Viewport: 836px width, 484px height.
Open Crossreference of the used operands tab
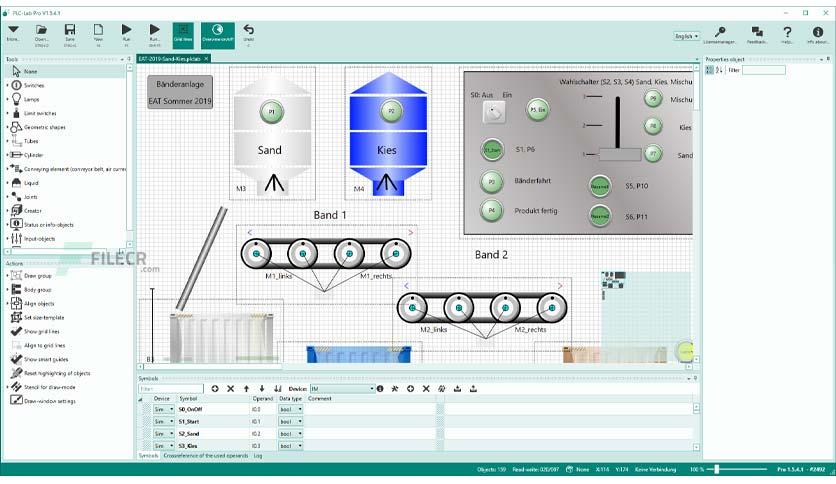pyautogui.click(x=206, y=456)
